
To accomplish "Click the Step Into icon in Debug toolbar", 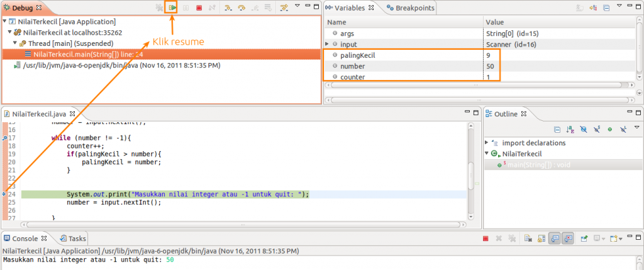I will point(228,8).
